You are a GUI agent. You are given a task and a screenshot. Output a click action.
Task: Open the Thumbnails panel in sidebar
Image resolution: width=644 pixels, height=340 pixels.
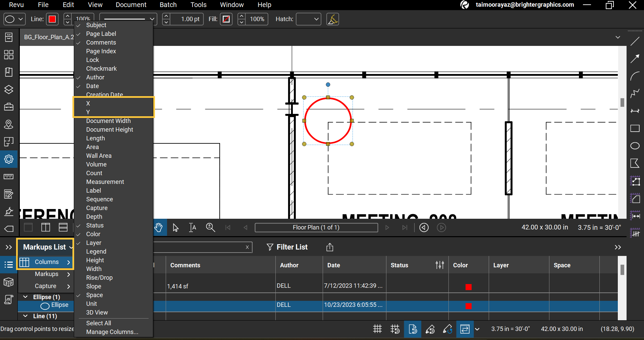9,55
